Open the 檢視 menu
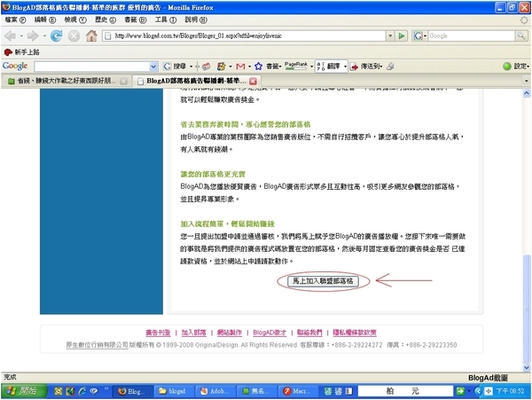Screen dimensions: 532x400 coord(75,20)
